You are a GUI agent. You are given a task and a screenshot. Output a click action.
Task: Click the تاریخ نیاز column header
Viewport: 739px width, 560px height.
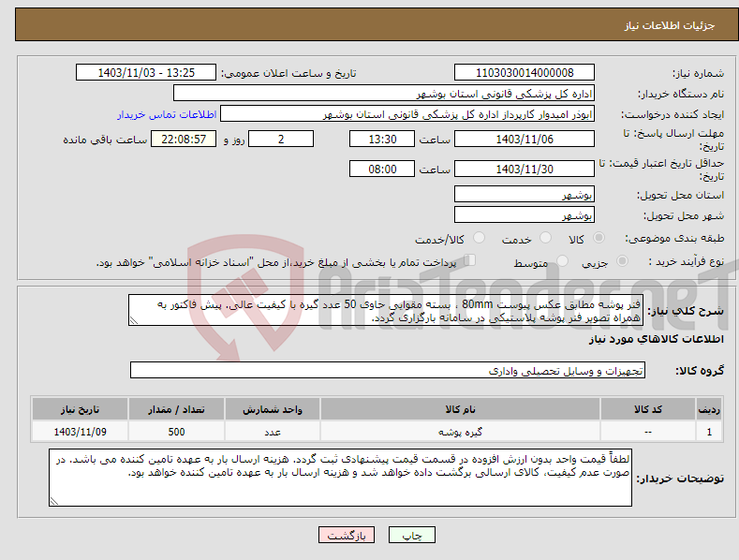(x=80, y=409)
